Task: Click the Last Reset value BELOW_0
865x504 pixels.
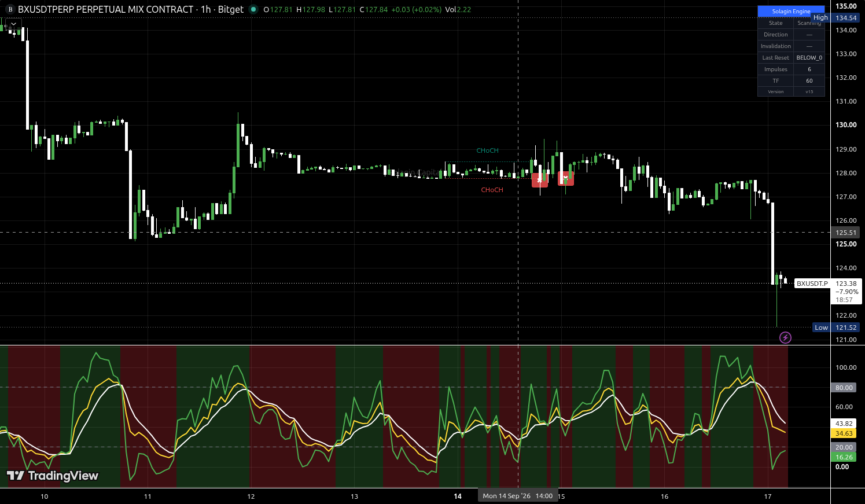Action: click(809, 58)
